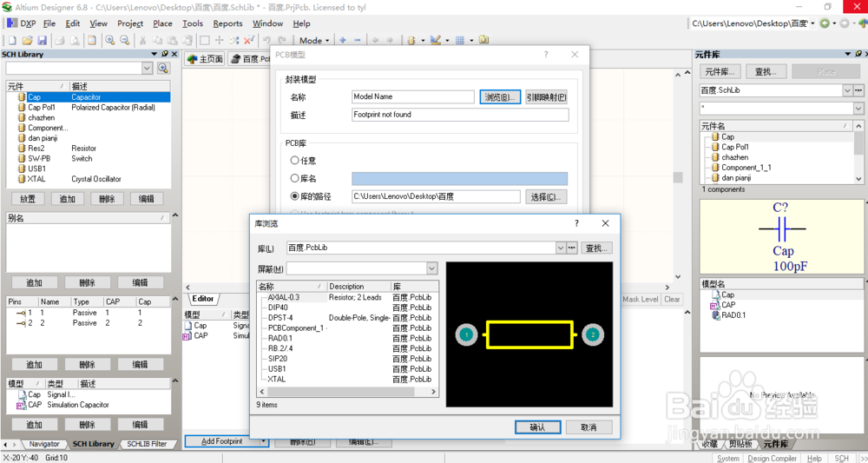The image size is (868, 463).
Task: Select the 库的路径 radio button
Action: pyautogui.click(x=295, y=196)
